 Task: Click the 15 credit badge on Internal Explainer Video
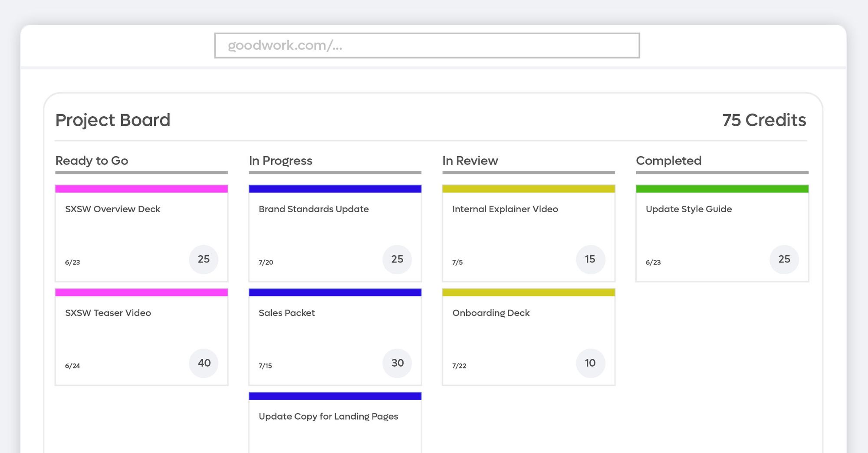(x=591, y=259)
